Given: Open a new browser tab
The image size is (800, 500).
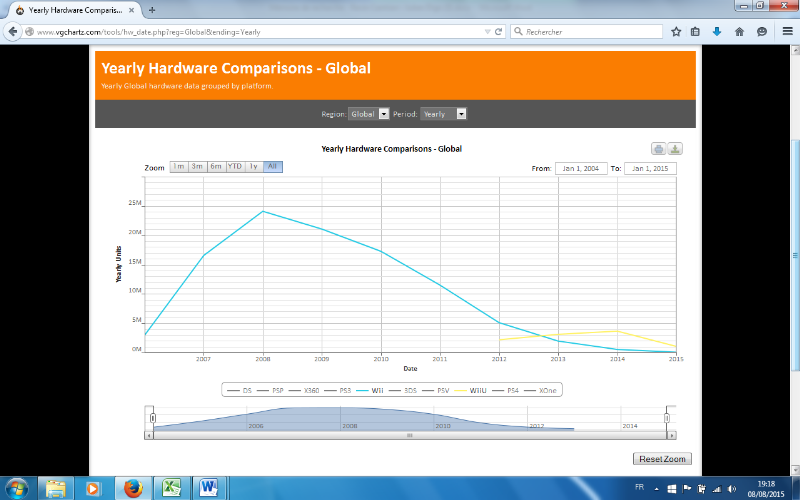Looking at the screenshot, I should point(152,10).
